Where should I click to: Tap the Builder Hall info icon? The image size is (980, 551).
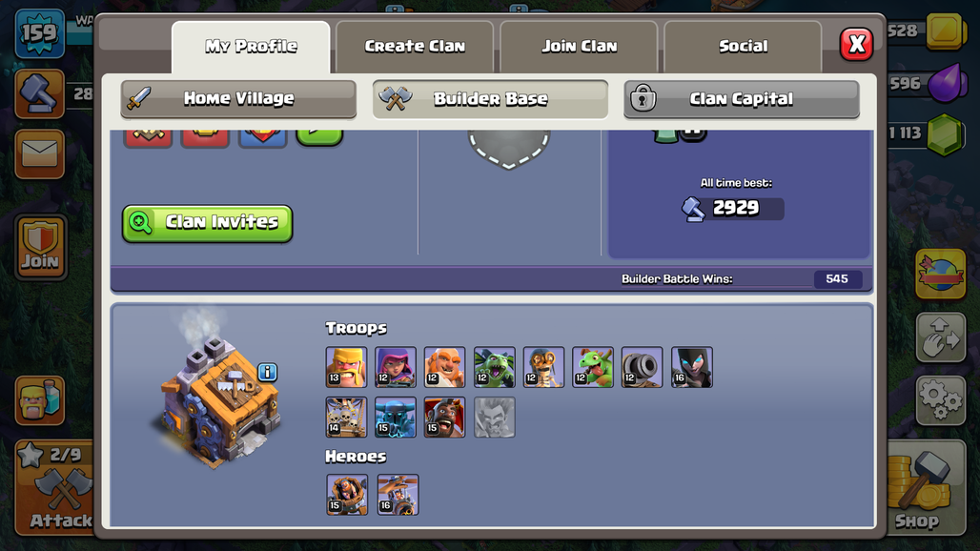(x=268, y=373)
